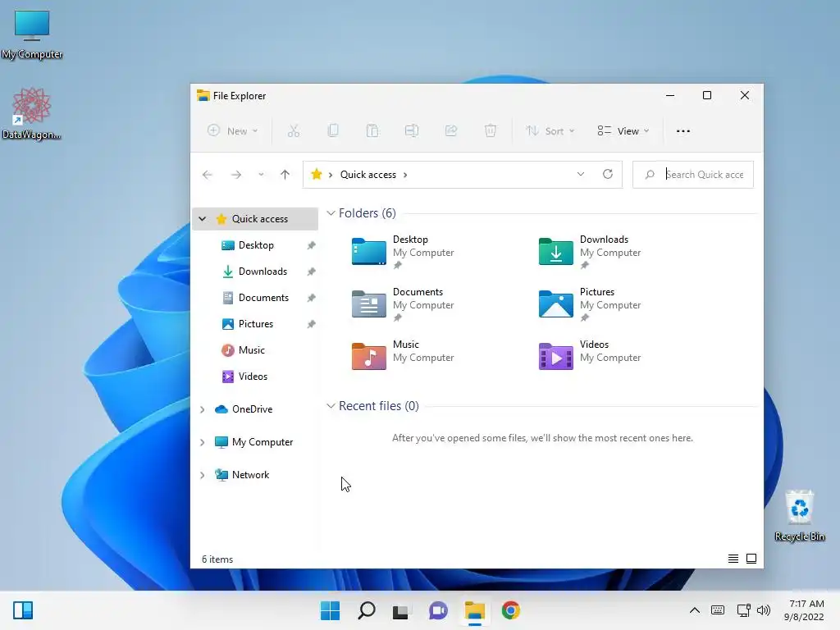Viewport: 840px width, 630px height.
Task: Click the Rename icon in toolbar
Action: [412, 130]
